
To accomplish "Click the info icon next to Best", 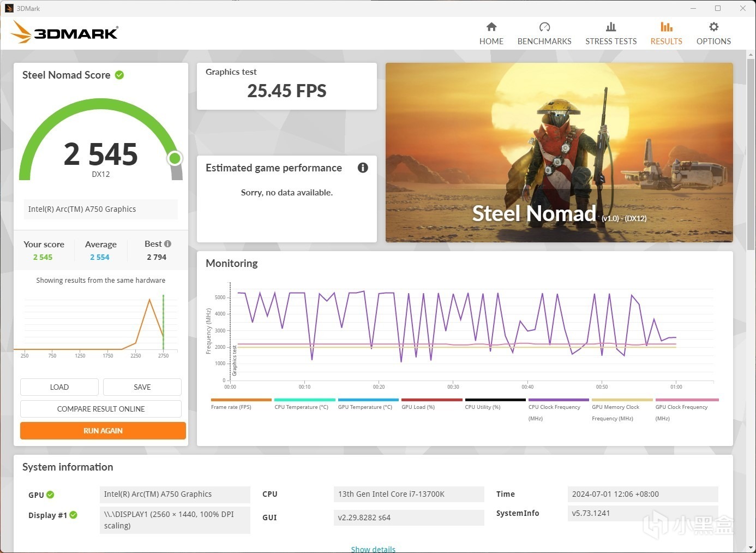I will click(167, 244).
